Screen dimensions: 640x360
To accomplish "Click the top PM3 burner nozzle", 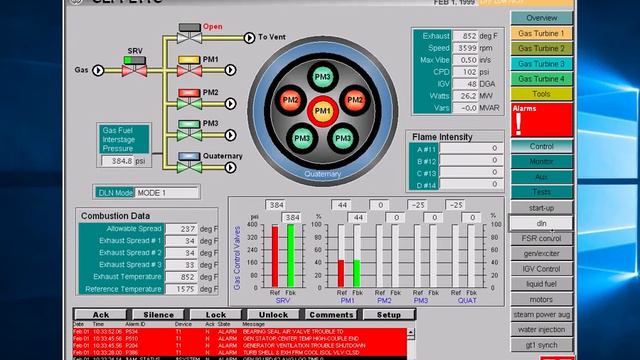I will click(322, 77).
